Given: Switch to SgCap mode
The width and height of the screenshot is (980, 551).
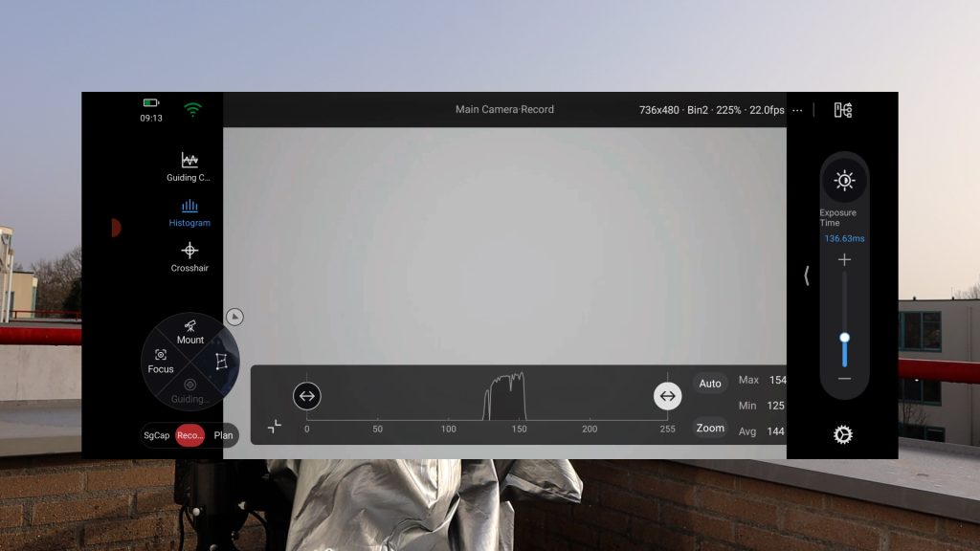Looking at the screenshot, I should click(x=157, y=435).
